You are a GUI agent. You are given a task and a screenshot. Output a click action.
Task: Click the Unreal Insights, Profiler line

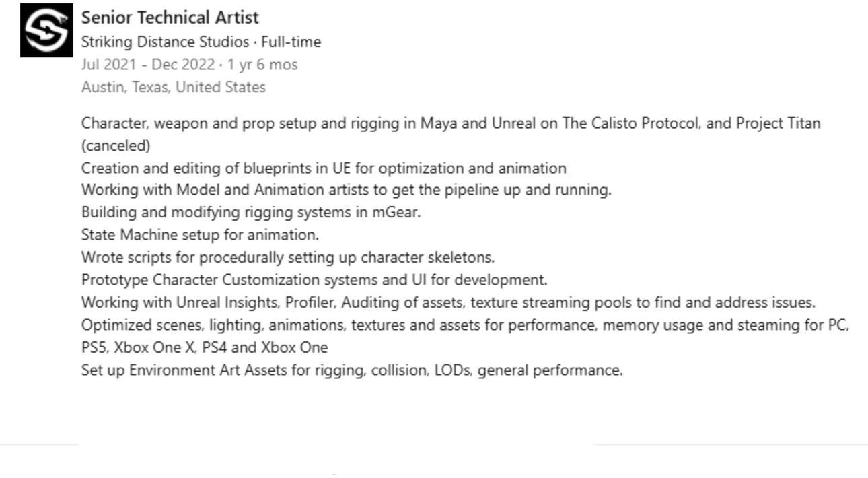(447, 302)
